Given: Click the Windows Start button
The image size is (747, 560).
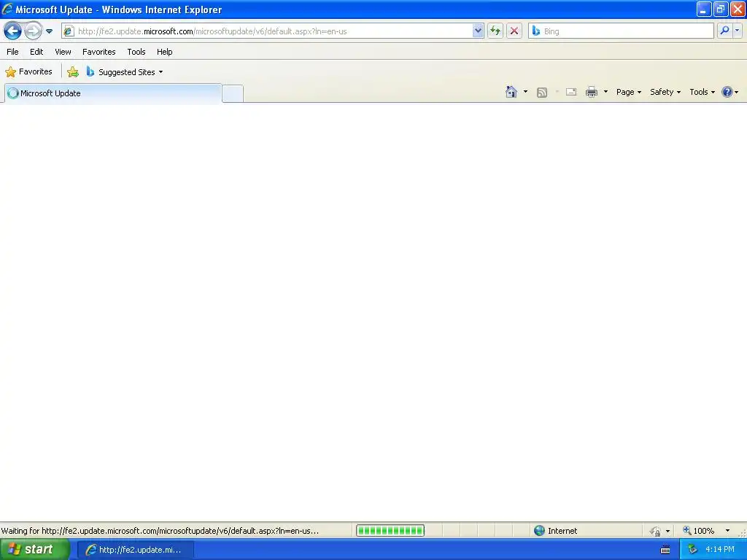Looking at the screenshot, I should [34, 550].
